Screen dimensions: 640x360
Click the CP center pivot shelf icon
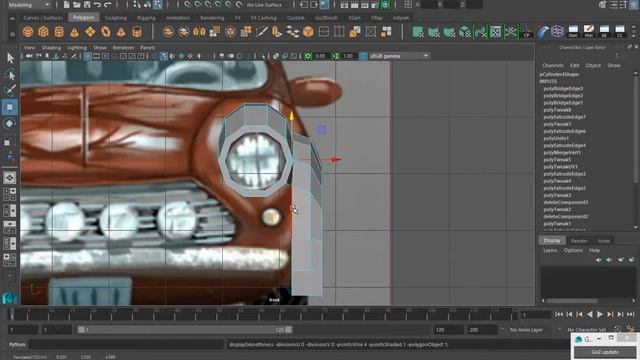(x=527, y=31)
